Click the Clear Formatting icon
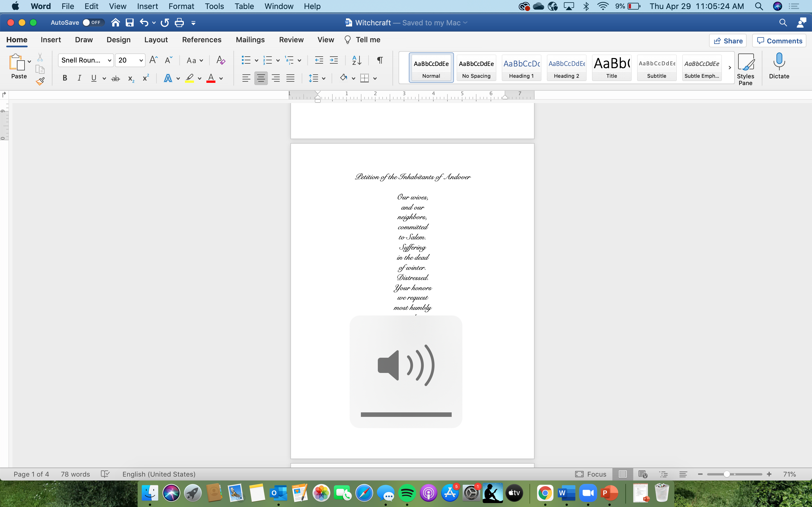The image size is (812, 507). pyautogui.click(x=220, y=60)
